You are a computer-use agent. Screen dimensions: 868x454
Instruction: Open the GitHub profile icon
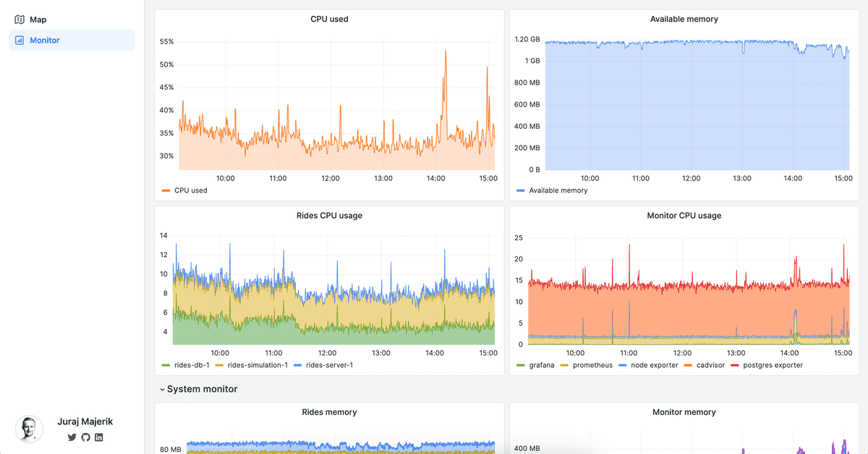click(x=85, y=437)
